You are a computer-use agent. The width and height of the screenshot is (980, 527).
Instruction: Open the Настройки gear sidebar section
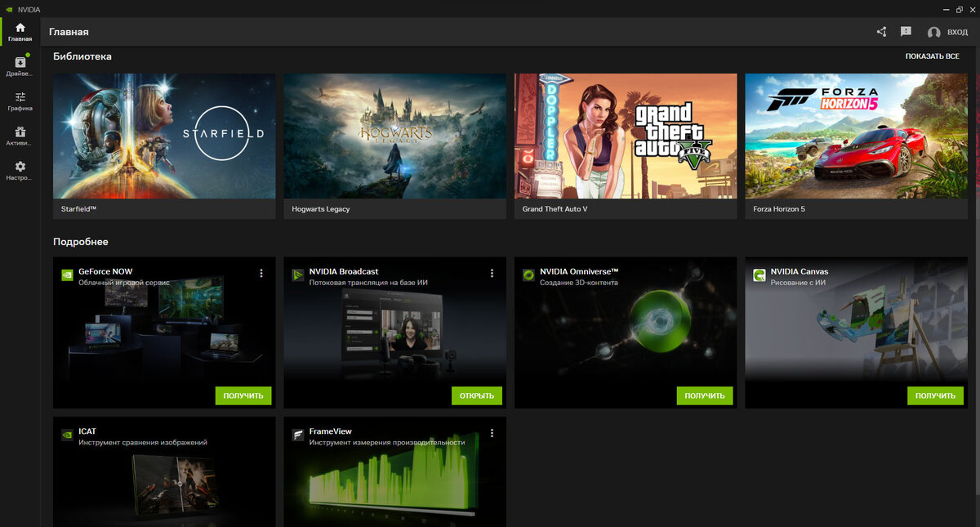20,170
